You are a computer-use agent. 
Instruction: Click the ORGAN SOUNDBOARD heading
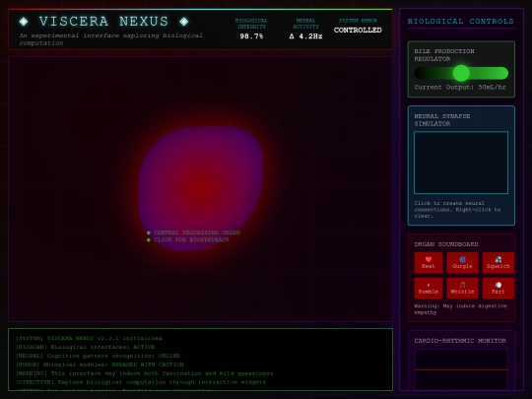click(446, 244)
